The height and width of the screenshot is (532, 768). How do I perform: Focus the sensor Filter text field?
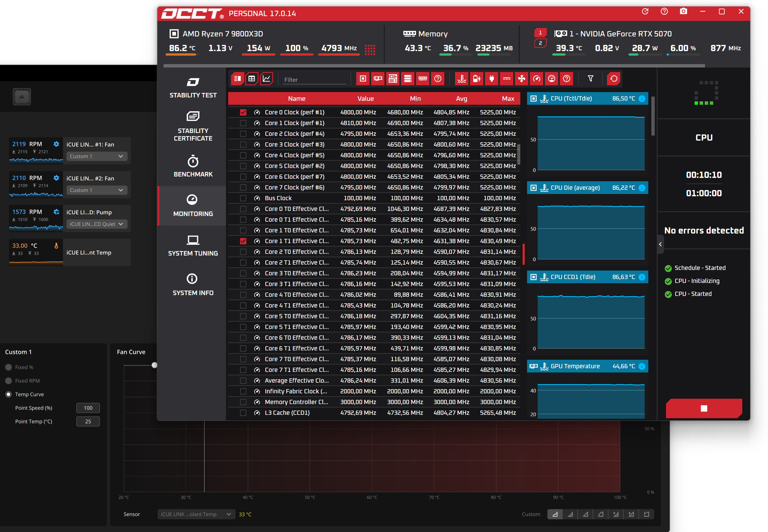pyautogui.click(x=314, y=80)
